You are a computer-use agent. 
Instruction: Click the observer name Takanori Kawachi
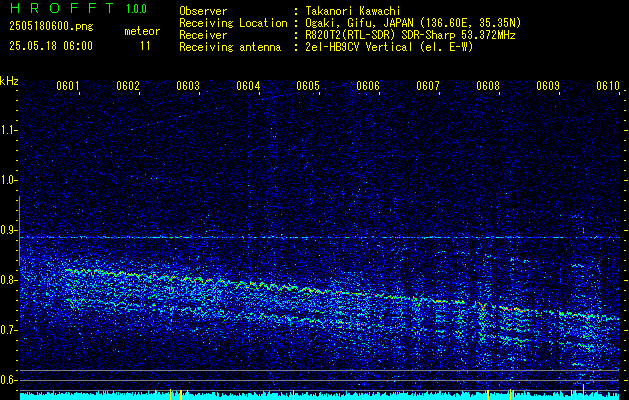pos(353,11)
